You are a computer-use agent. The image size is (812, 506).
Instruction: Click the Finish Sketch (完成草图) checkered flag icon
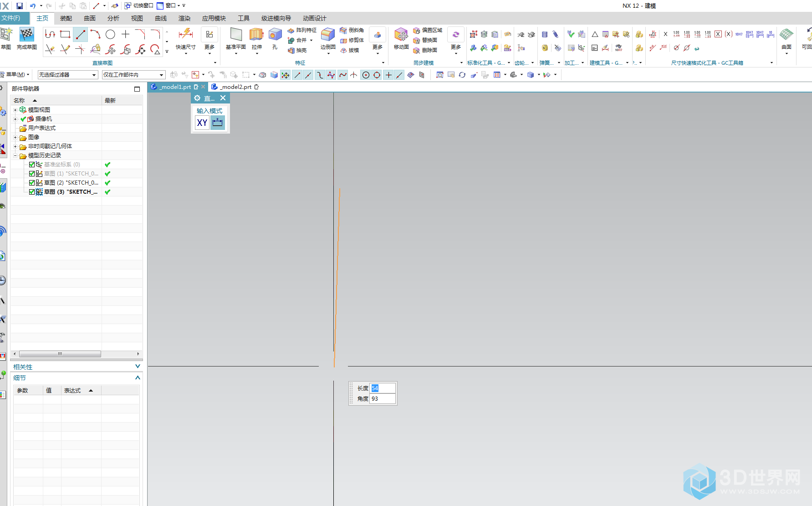27,35
